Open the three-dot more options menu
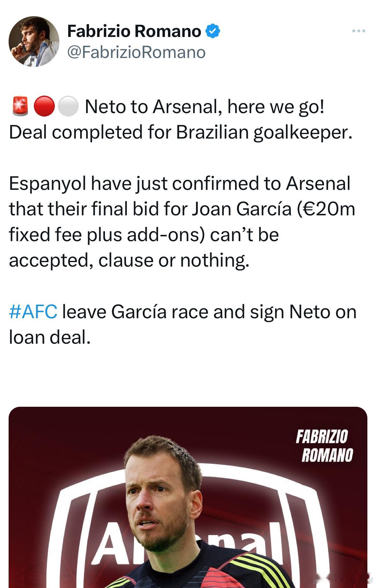 click(x=358, y=31)
